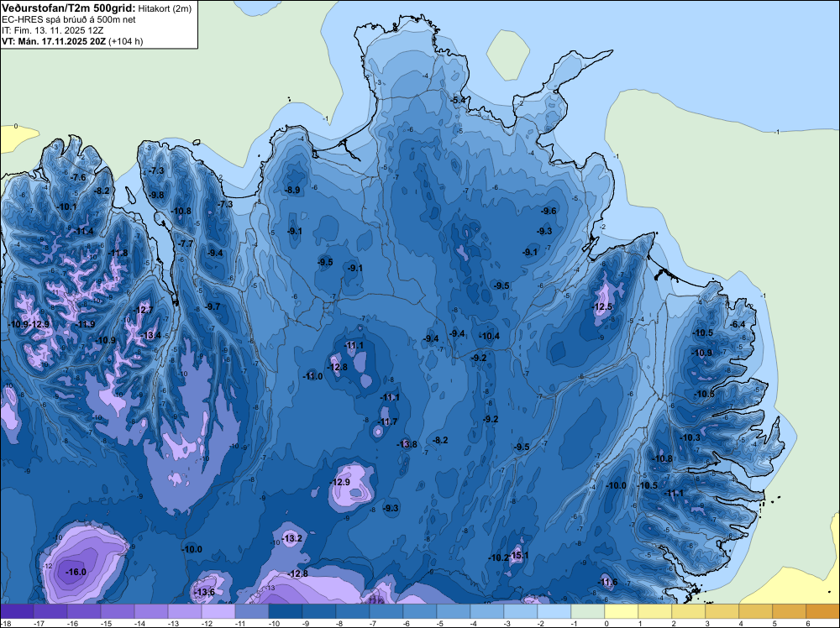Click legend swatch between -13 and -12
This screenshot has width=840, height=628.
click(x=185, y=611)
